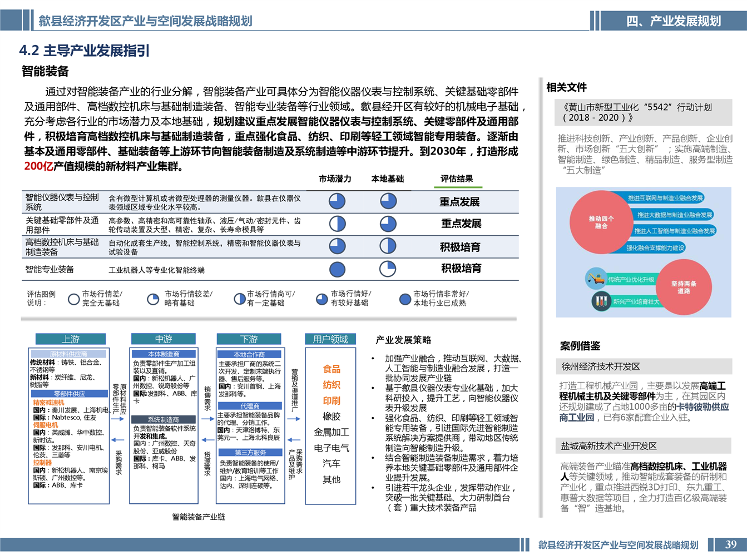Click the 本地基础 pie icon in 智能仪器仪表与控制系统 row
The height and width of the screenshot is (560, 747).
point(388,201)
